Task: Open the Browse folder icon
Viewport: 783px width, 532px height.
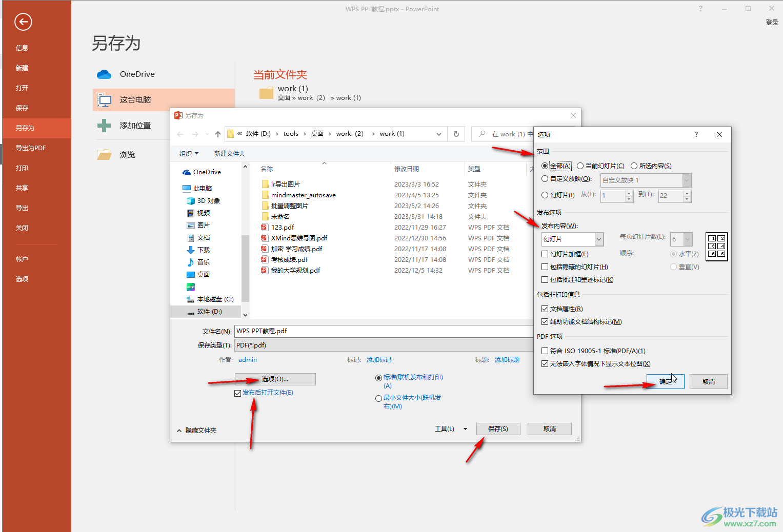Action: tap(104, 155)
